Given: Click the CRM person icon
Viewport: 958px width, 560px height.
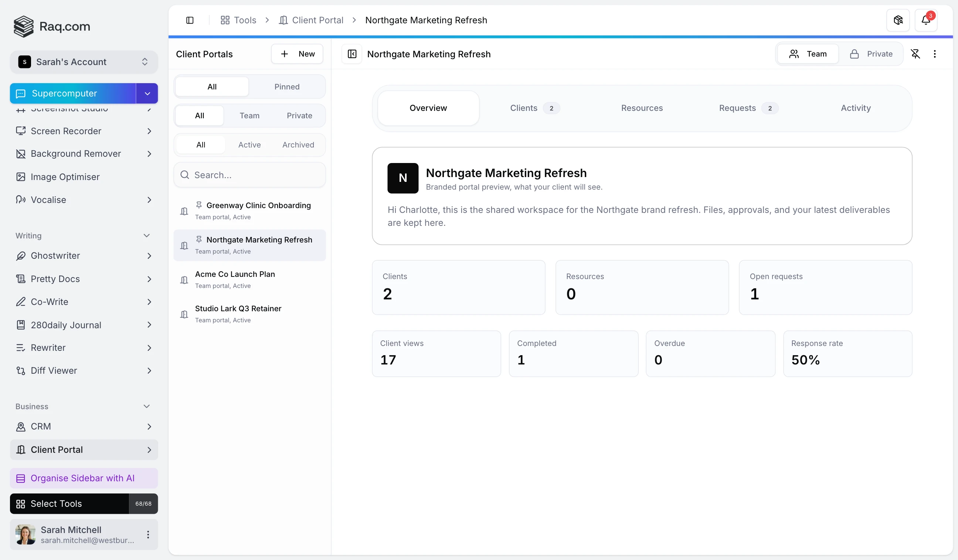Looking at the screenshot, I should [x=21, y=427].
